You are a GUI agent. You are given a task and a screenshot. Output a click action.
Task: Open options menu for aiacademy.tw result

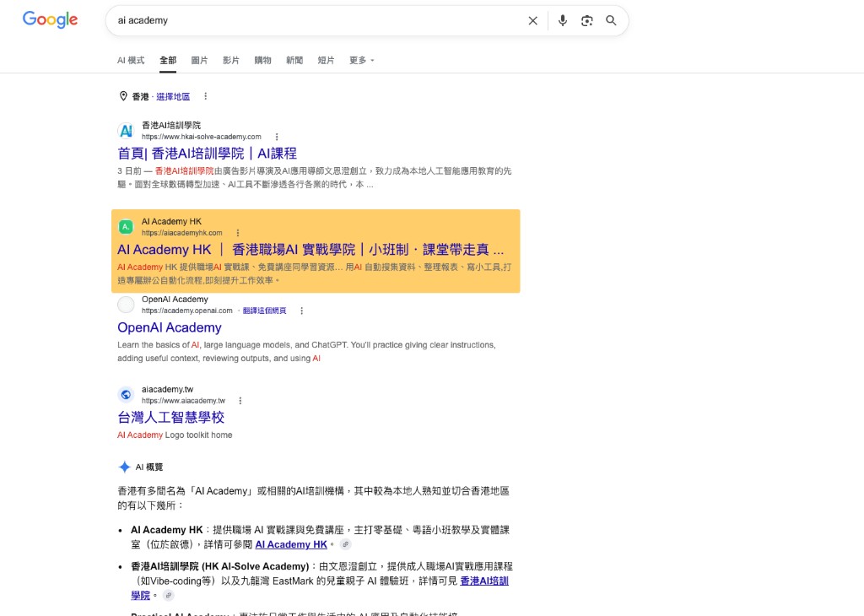coord(240,401)
